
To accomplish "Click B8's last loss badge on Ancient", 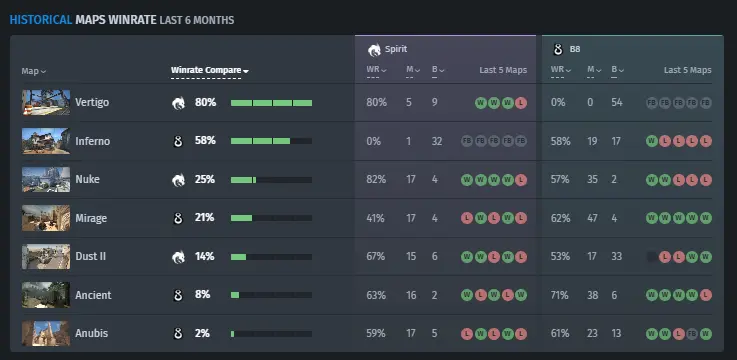I will coord(706,295).
